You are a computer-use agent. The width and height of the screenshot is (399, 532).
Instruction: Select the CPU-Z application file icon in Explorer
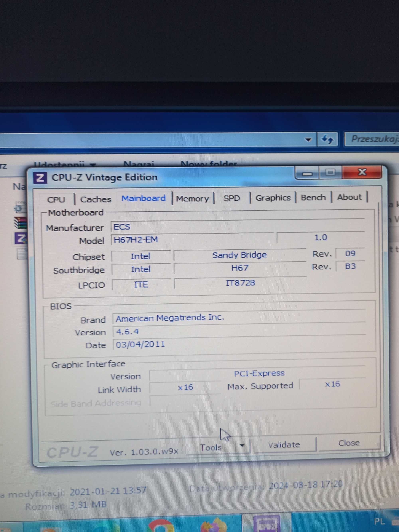[x=21, y=238]
